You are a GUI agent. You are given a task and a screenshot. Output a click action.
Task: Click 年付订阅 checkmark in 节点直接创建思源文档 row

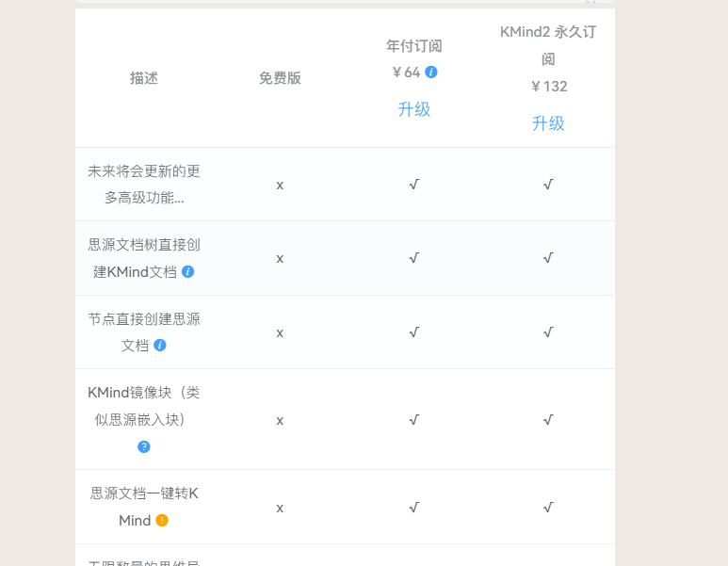tap(414, 332)
